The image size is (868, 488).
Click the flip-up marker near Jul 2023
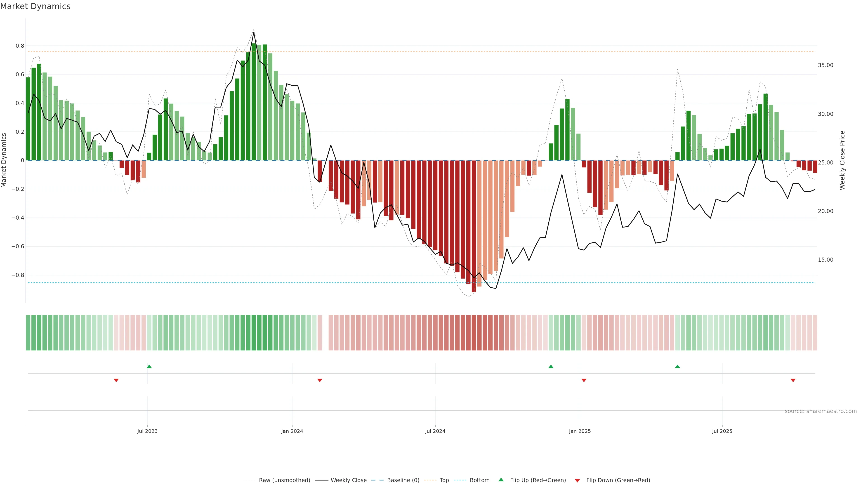(149, 366)
